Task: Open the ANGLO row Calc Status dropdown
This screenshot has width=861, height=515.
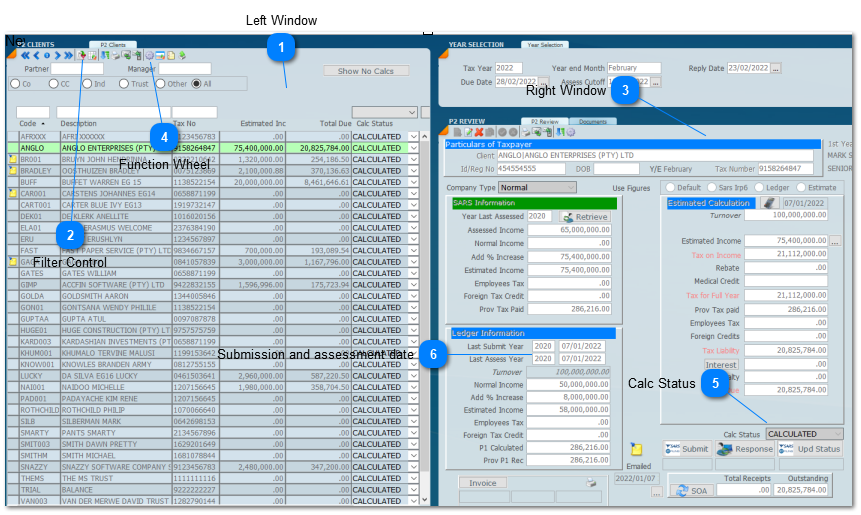Action: [x=413, y=148]
